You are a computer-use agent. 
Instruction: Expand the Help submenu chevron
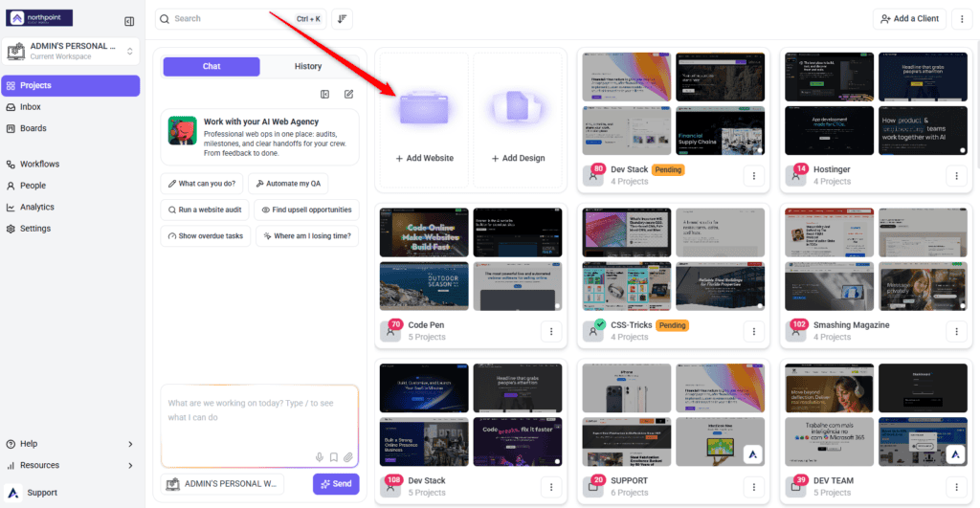[x=130, y=444]
